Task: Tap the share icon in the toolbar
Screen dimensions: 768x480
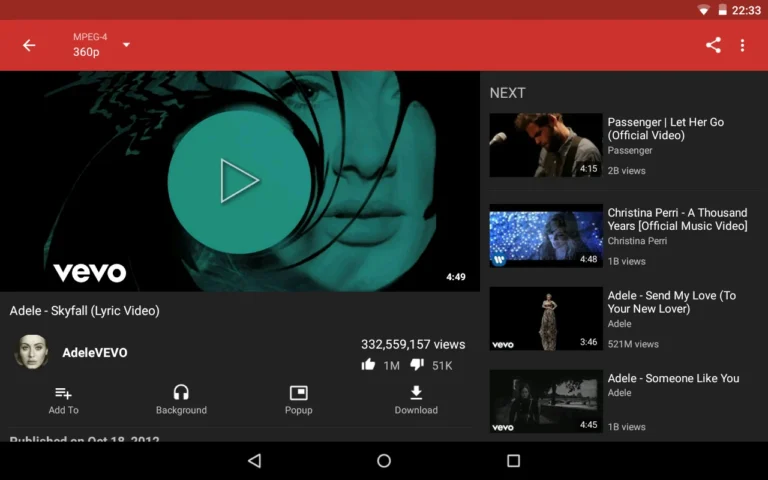Action: 713,45
